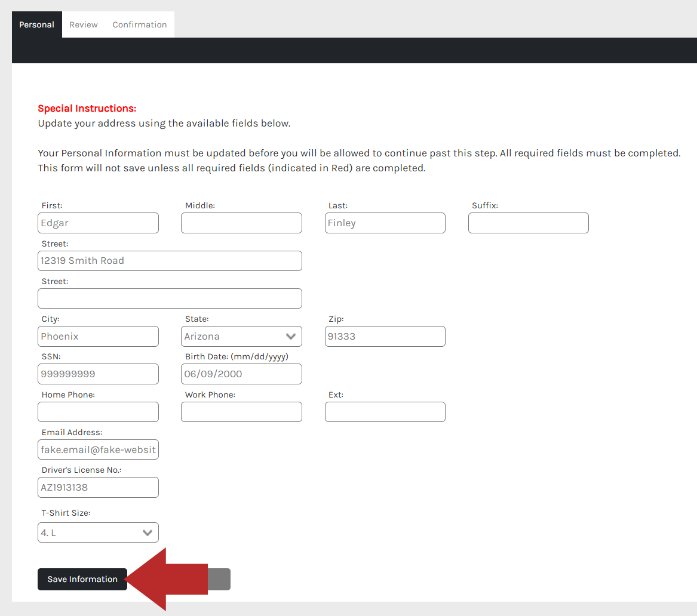Switch to the Personal tab
This screenshot has width=697, height=616.
(x=37, y=24)
